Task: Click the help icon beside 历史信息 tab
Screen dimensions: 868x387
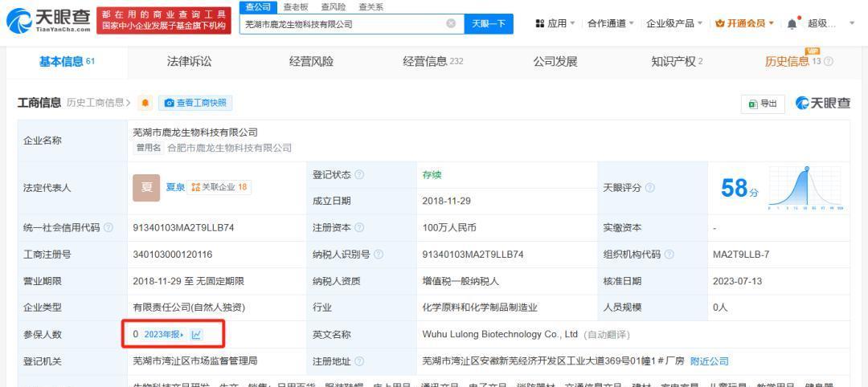Action: tap(828, 62)
